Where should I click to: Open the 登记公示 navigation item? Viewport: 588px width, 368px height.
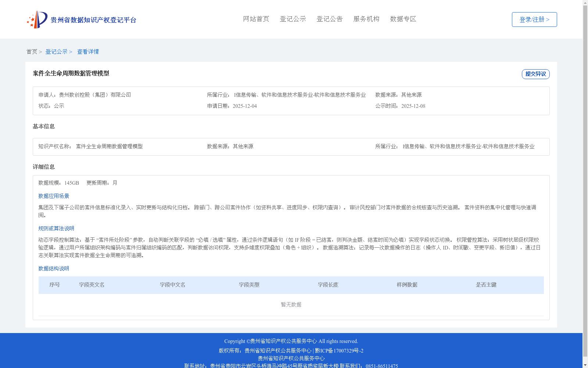click(293, 19)
